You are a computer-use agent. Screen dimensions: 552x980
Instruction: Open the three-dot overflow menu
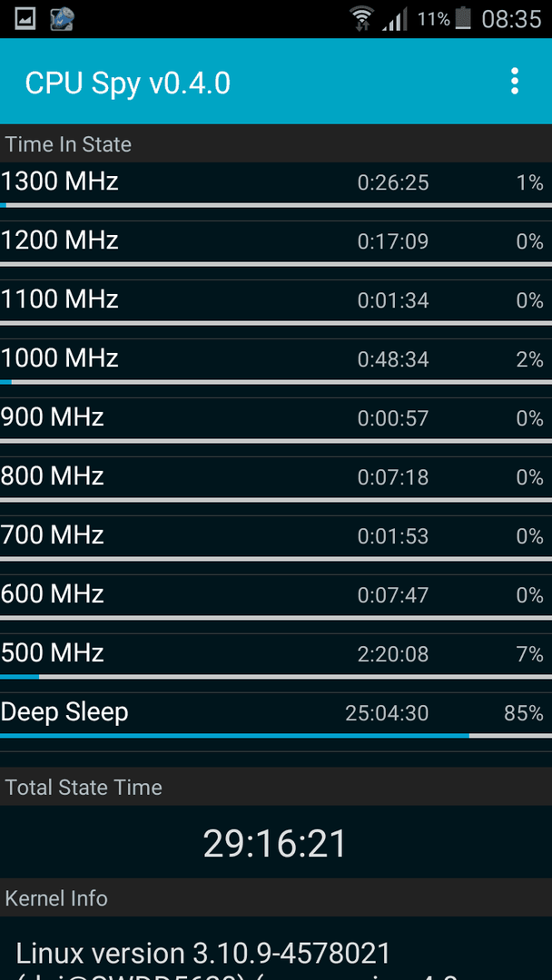[514, 82]
